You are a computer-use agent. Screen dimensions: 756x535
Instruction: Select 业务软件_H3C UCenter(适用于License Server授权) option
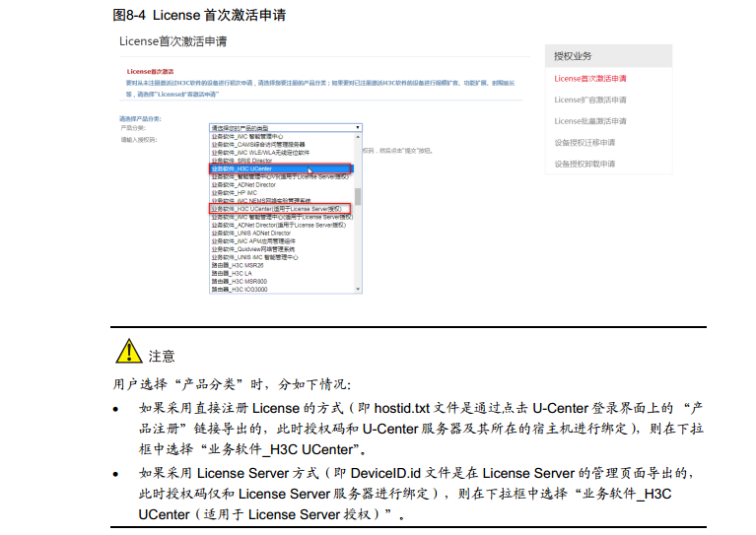[280, 209]
